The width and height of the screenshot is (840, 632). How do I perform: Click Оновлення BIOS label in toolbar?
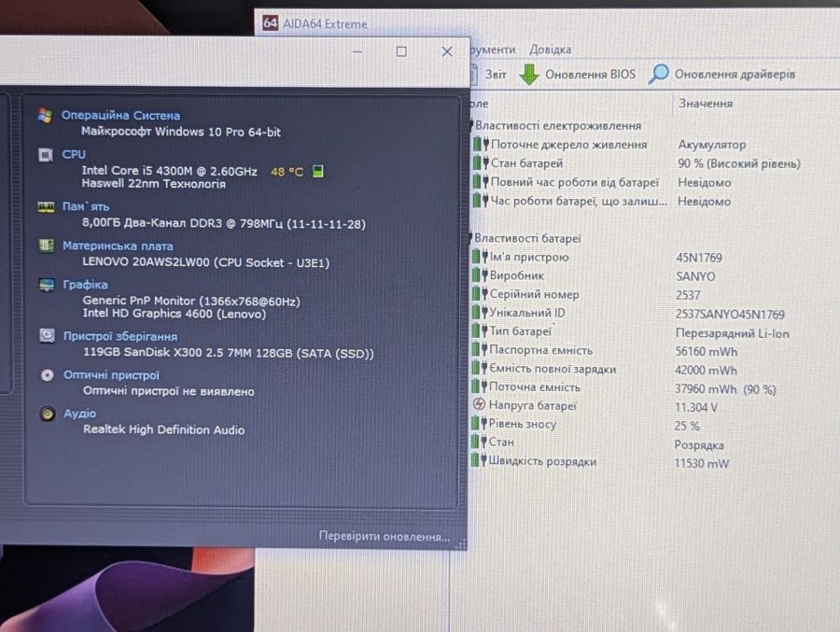[590, 75]
